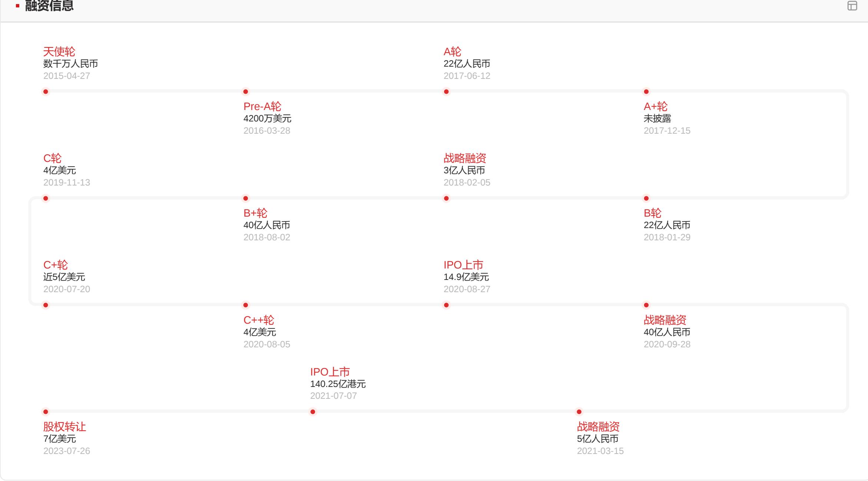Image resolution: width=868 pixels, height=481 pixels.
Task: Click the amount 14.9亿美元
Action: click(x=466, y=277)
